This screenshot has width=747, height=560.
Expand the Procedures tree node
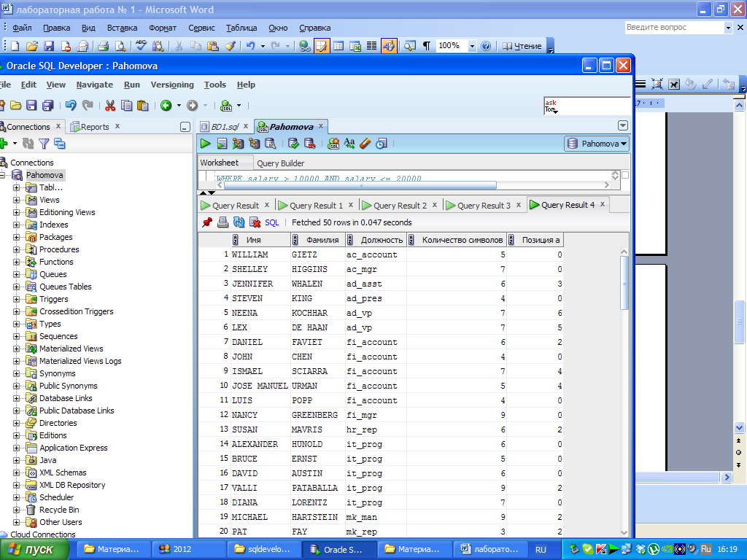point(17,249)
